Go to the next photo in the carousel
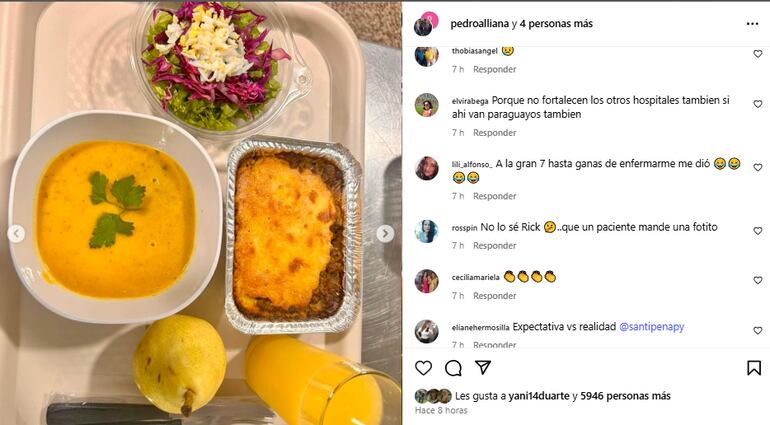The height and width of the screenshot is (425, 770). pyautogui.click(x=385, y=233)
